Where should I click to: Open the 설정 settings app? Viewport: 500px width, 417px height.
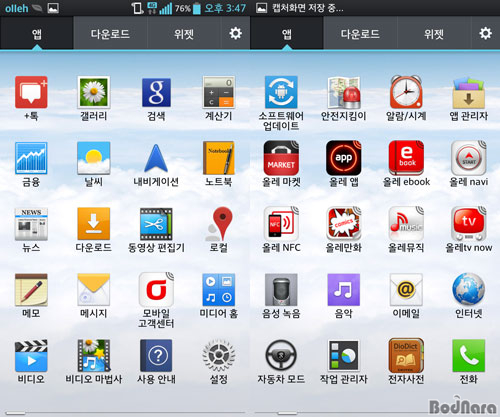pos(219,355)
